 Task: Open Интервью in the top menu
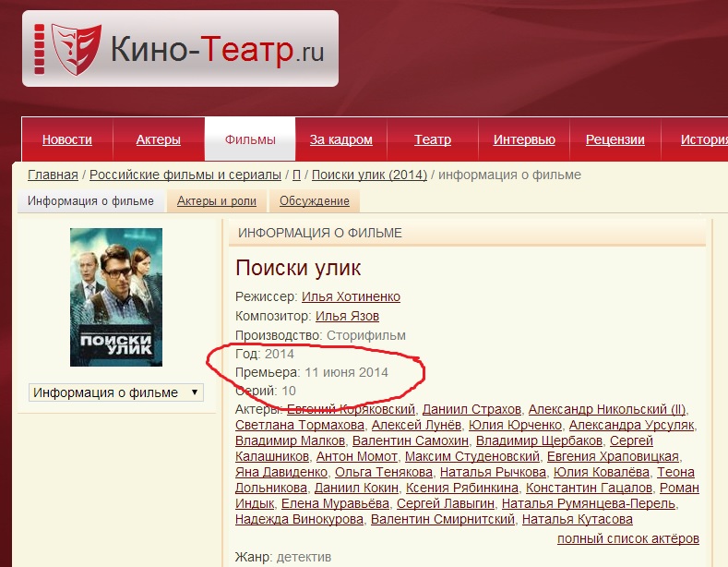[x=524, y=139]
